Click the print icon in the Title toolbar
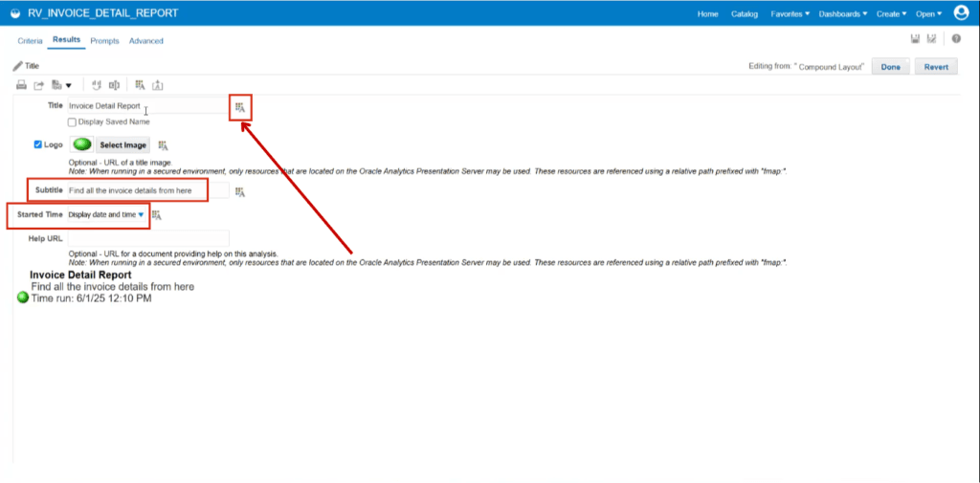Screen dimensions: 980x483 21,85
